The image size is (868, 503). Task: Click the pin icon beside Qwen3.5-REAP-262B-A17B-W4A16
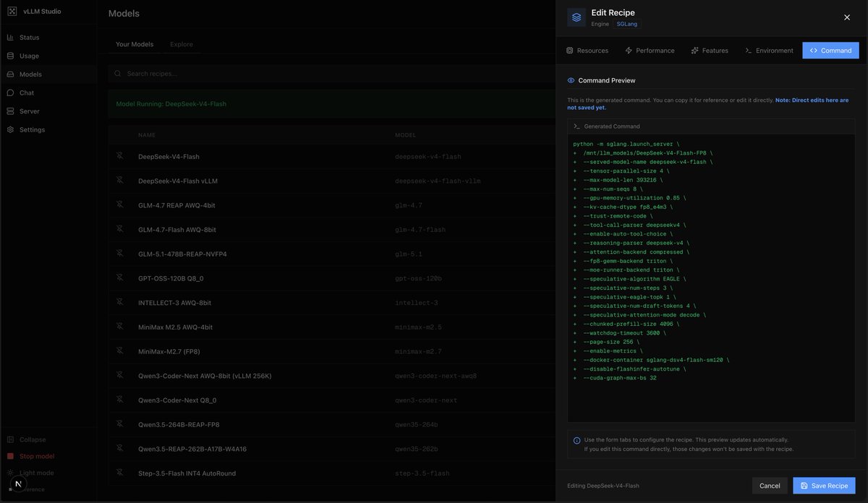coord(120,449)
